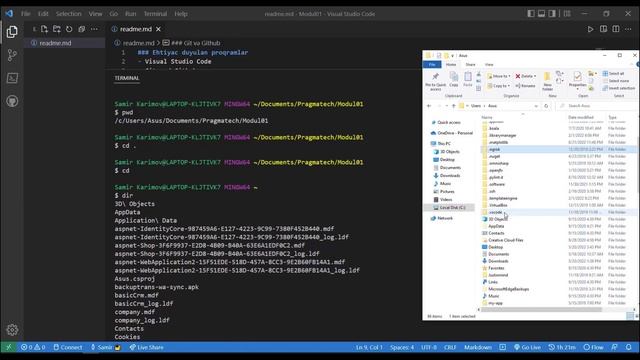Open Explorer panel more actions menu
This screenshot has height=360, width=640.
click(x=94, y=29)
